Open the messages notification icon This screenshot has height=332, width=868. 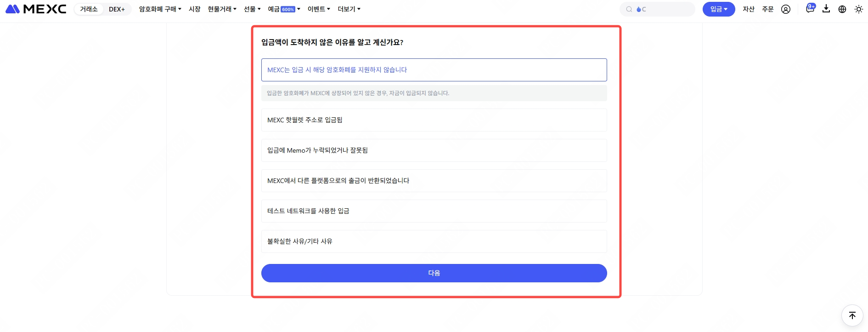coord(810,9)
